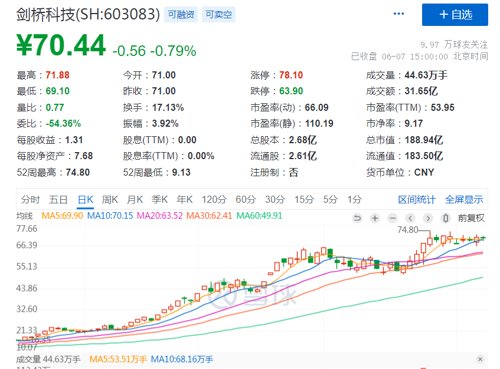Move chart right with the right chevron icon
Viewport: 500px width, 369px height.
(x=428, y=218)
